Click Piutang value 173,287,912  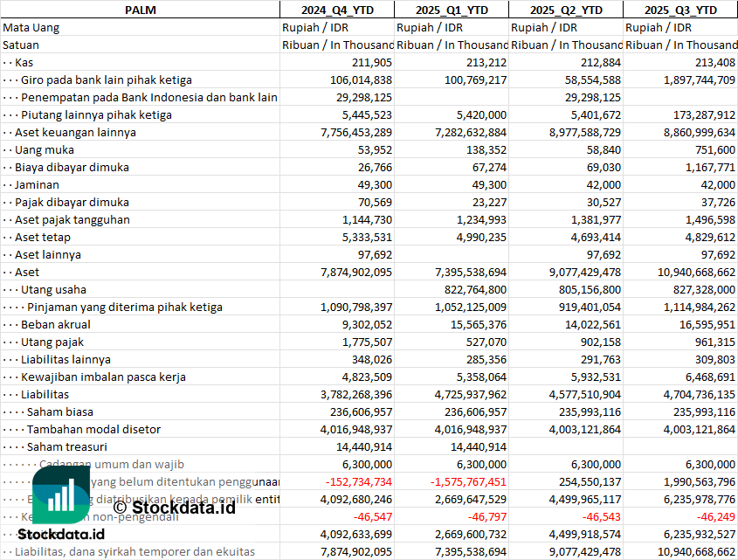705,115
